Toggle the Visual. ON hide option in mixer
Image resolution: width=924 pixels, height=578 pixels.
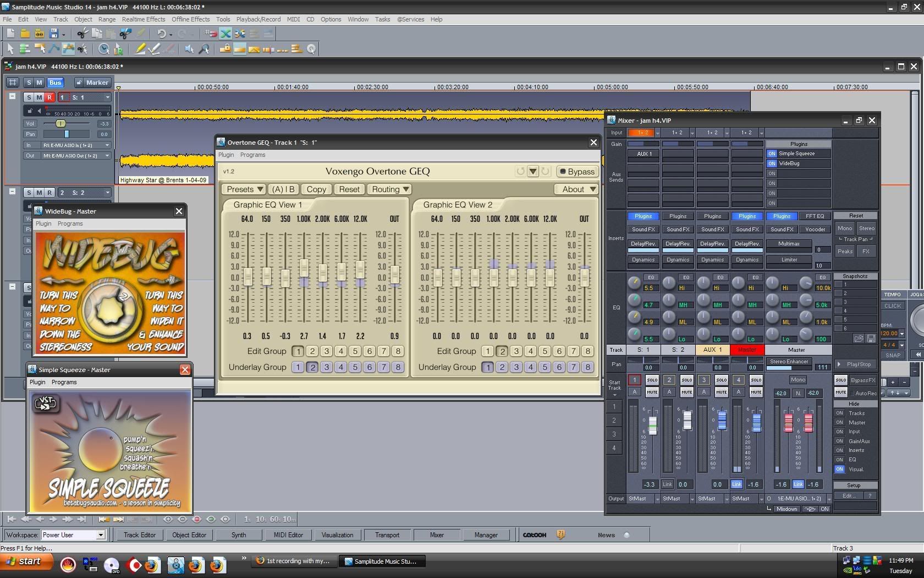[839, 469]
